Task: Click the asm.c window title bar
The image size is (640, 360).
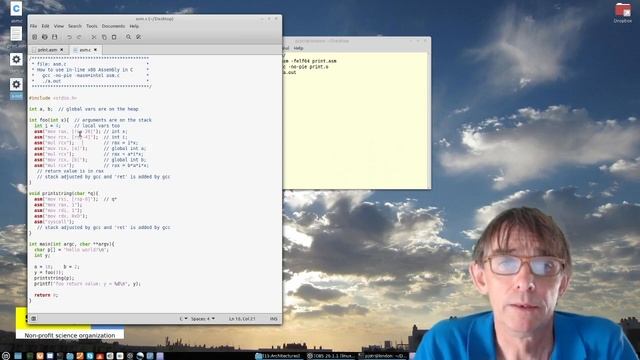Action: (154, 19)
